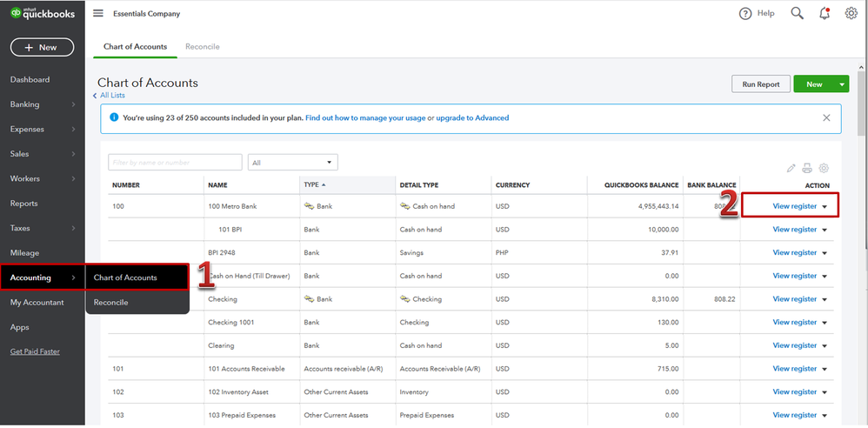Open the hamburger navigation menu icon
The image size is (868, 428).
[98, 13]
